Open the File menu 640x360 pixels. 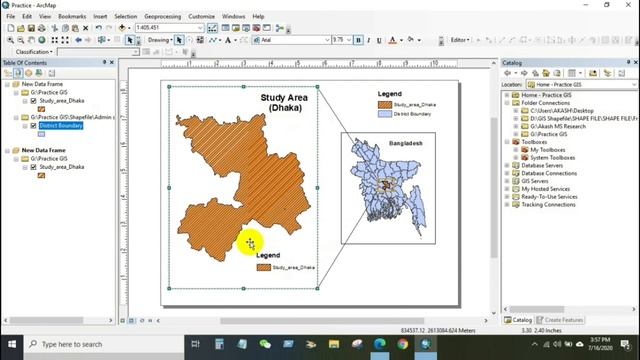(11, 16)
